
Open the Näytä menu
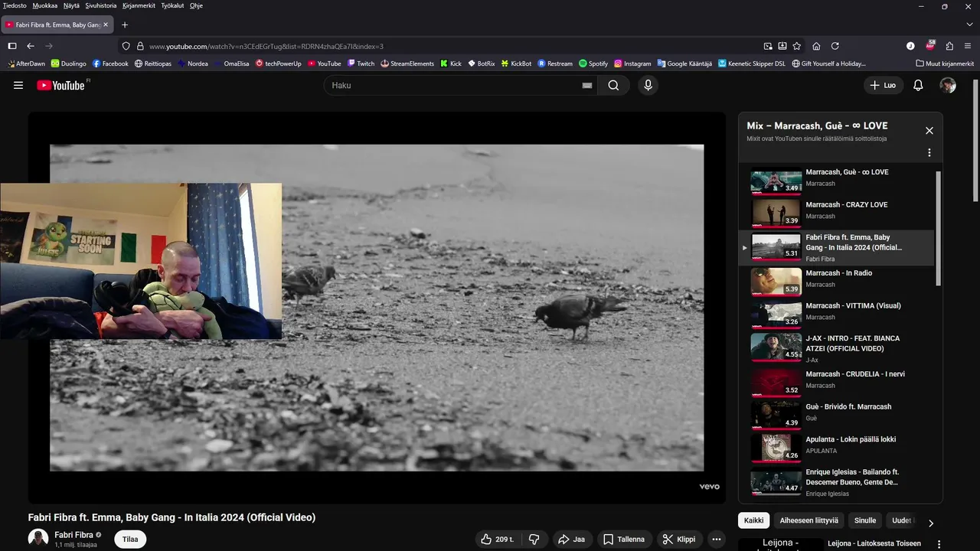coord(71,5)
